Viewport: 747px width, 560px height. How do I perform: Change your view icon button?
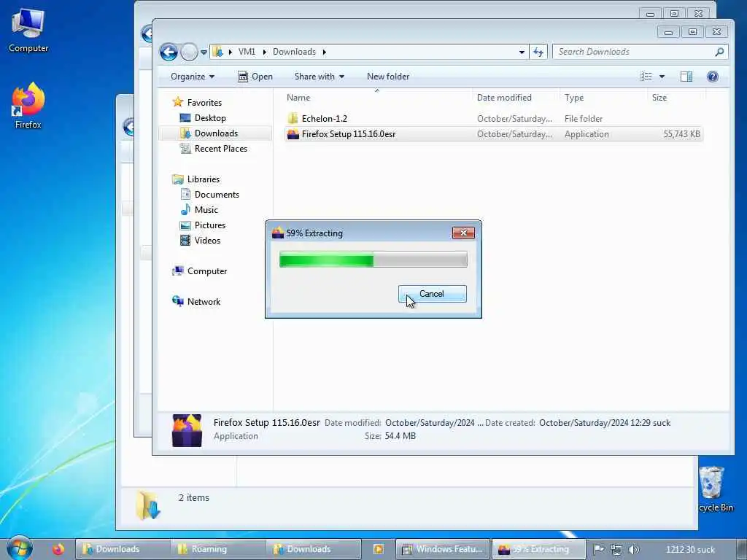[x=646, y=77]
